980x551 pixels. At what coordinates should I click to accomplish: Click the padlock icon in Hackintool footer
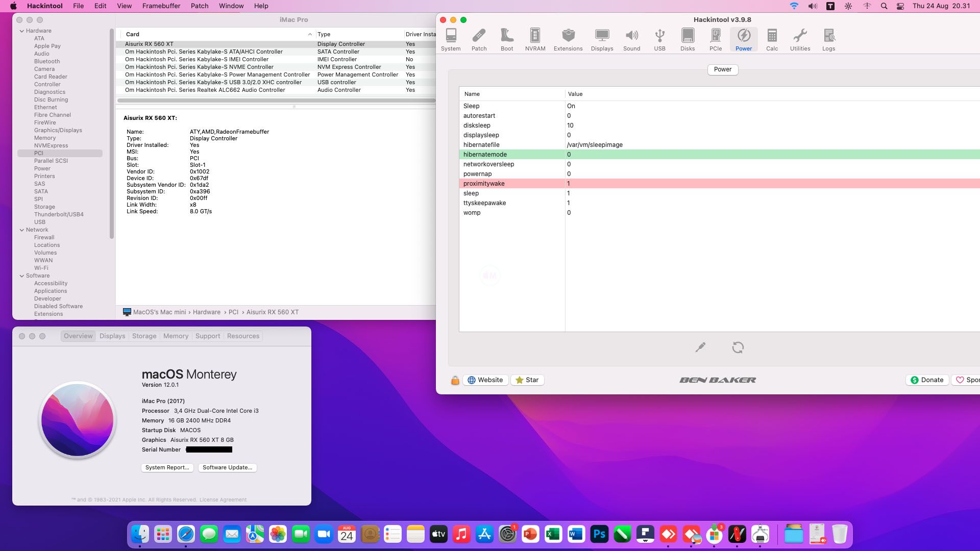tap(455, 380)
